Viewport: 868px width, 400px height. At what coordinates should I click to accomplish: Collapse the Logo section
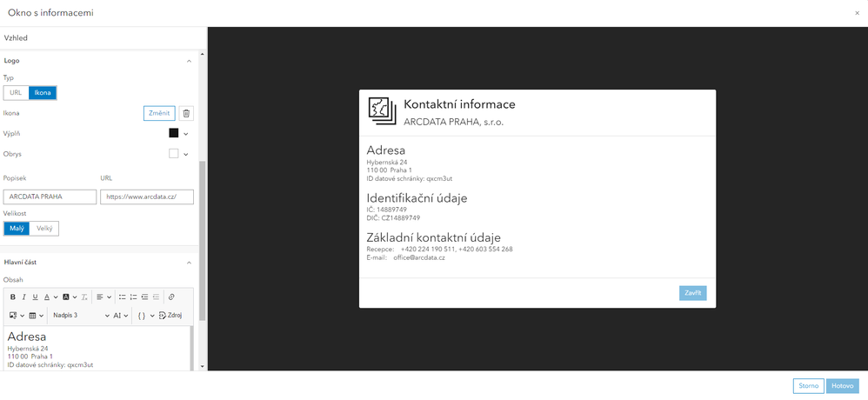[x=189, y=61]
